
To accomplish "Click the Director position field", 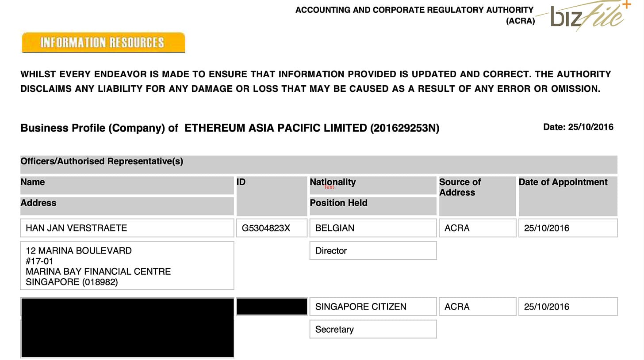I will tap(373, 250).
